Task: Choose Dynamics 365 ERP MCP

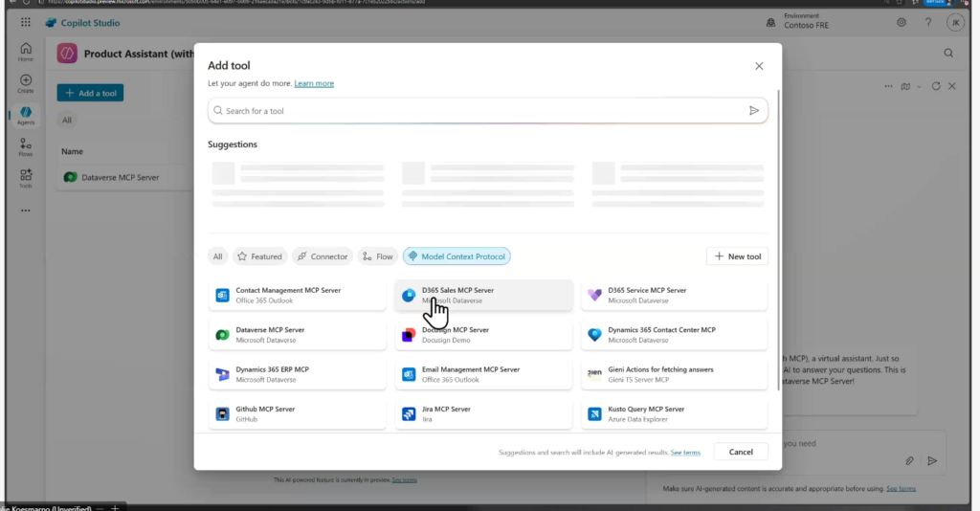Action: click(298, 374)
